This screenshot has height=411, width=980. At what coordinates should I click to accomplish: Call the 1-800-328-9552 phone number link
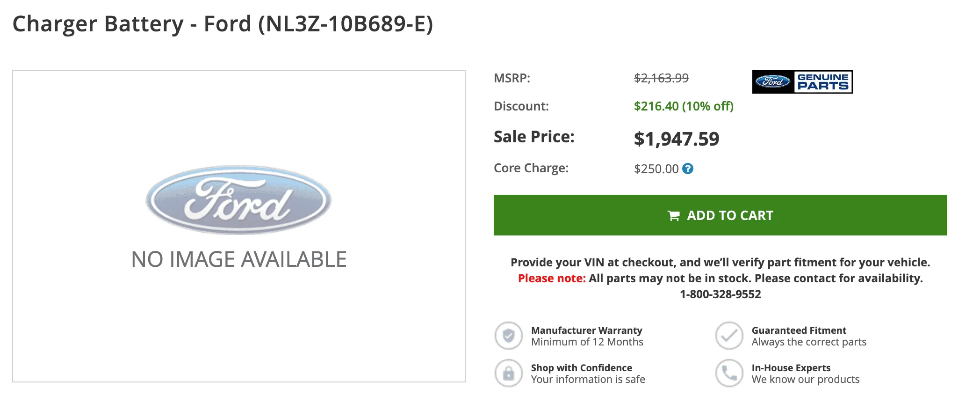point(720,294)
